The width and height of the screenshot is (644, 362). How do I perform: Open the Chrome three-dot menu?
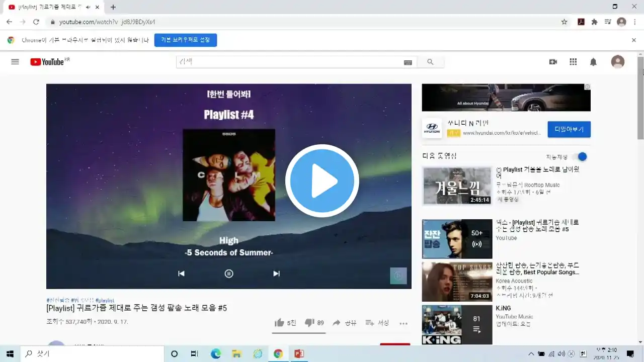coord(634,22)
